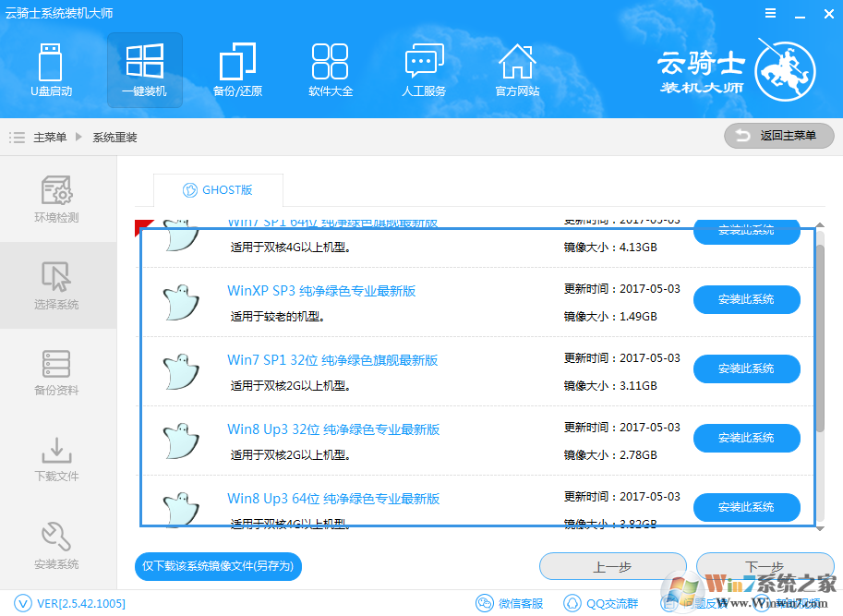Click 返回主菜单 return button

(778, 136)
